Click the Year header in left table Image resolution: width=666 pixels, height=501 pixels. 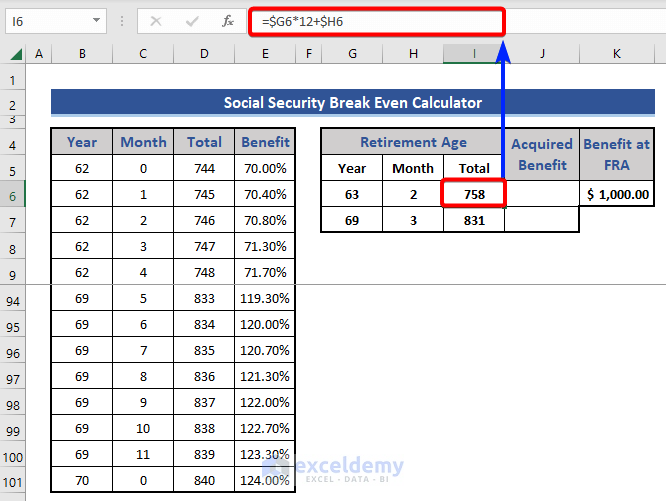tap(82, 142)
